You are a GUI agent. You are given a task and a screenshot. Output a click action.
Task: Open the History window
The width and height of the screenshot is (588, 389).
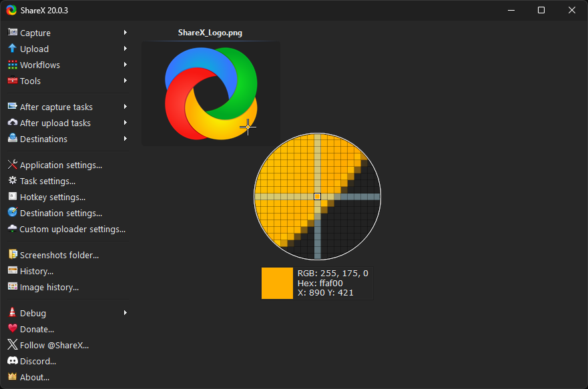(67, 271)
